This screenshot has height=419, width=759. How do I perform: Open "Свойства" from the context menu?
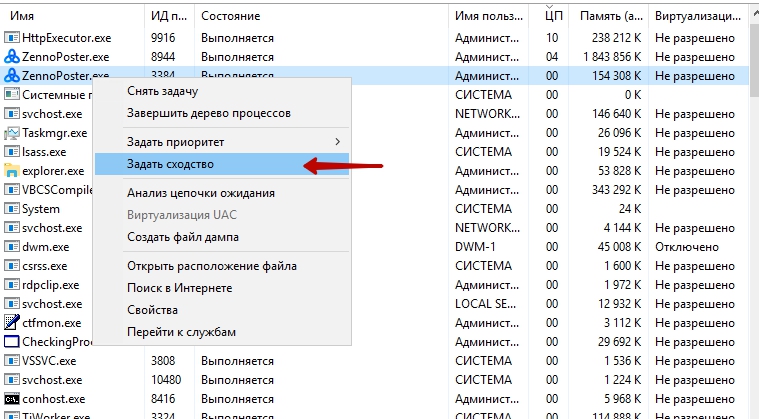click(152, 310)
